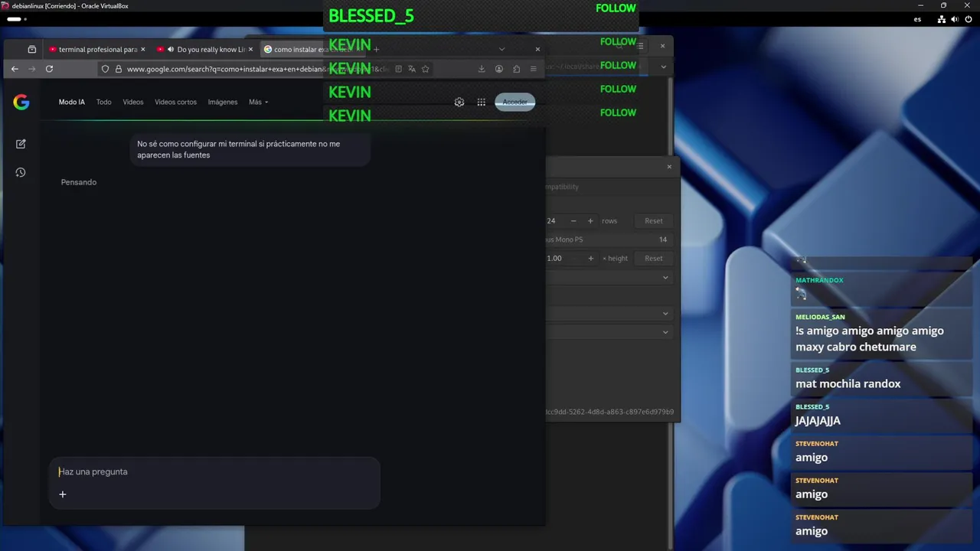Open Firefox extensions panel
980x551 pixels.
[x=516, y=69]
